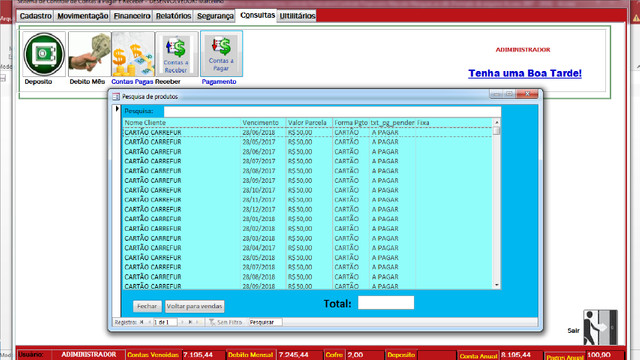Click the record number box '1 de 1'

click(x=165, y=322)
